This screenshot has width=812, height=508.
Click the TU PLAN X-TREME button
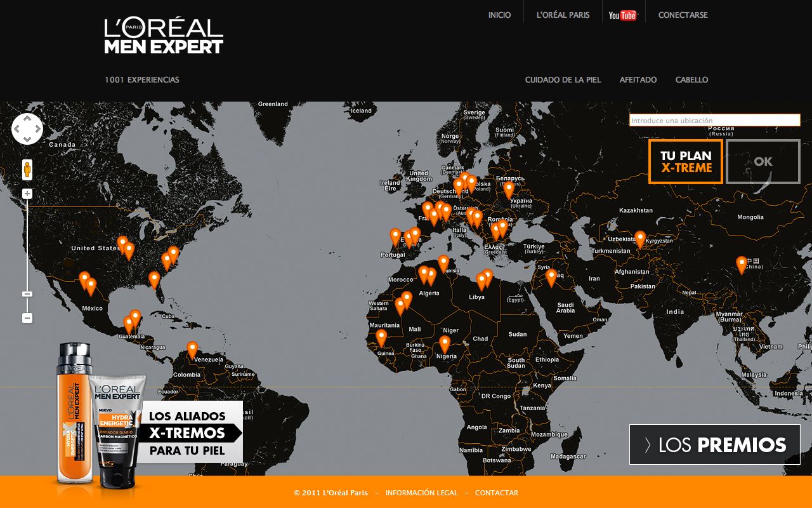pyautogui.click(x=686, y=162)
